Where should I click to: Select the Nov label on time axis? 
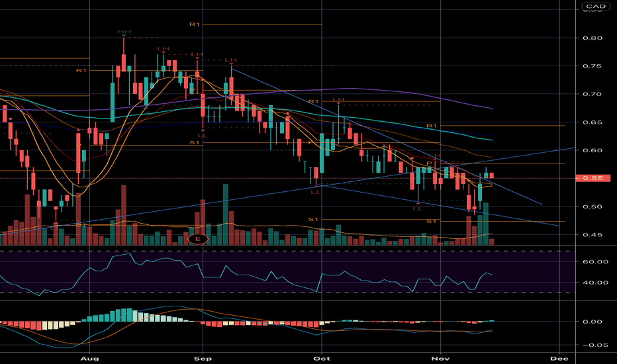pos(440,359)
